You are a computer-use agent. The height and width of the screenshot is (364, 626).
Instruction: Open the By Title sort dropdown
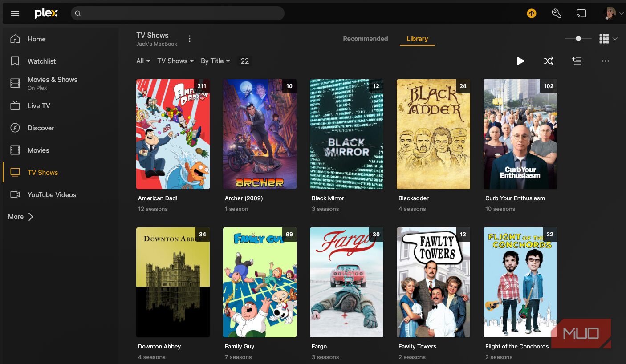pyautogui.click(x=215, y=61)
